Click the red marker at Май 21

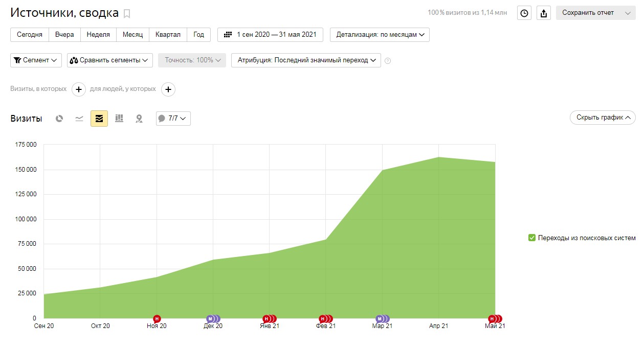coord(492,319)
